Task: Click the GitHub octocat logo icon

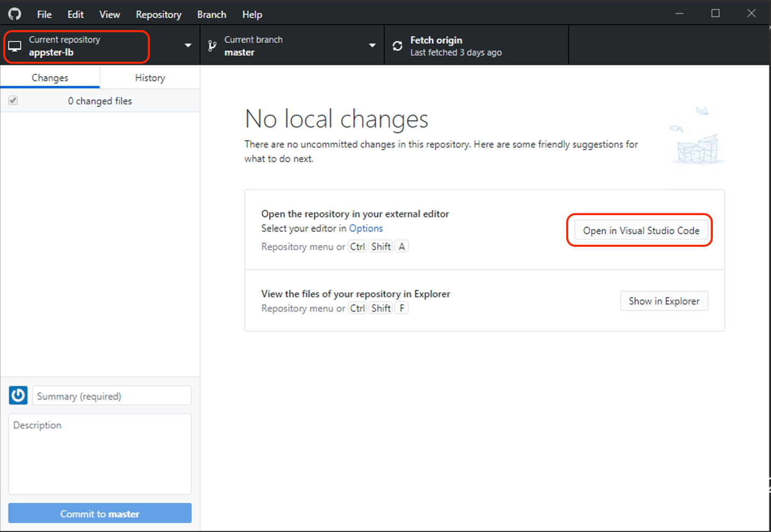Action: point(15,14)
